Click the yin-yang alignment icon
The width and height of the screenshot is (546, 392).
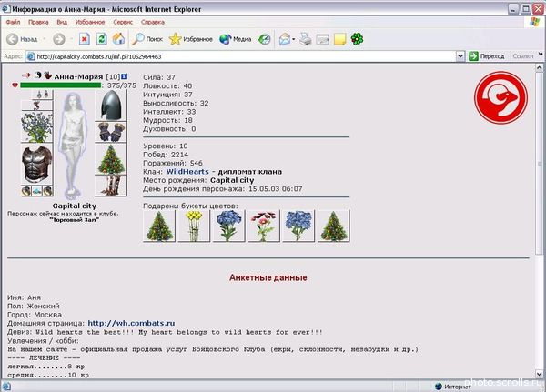click(37, 75)
